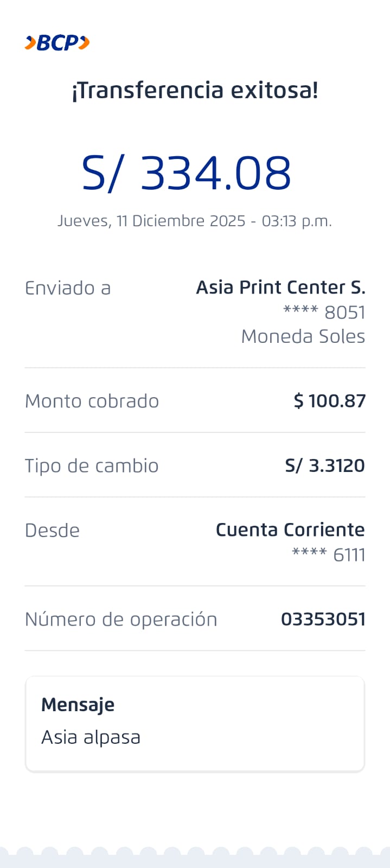Click the "Moneda Soles" currency text

click(x=303, y=336)
